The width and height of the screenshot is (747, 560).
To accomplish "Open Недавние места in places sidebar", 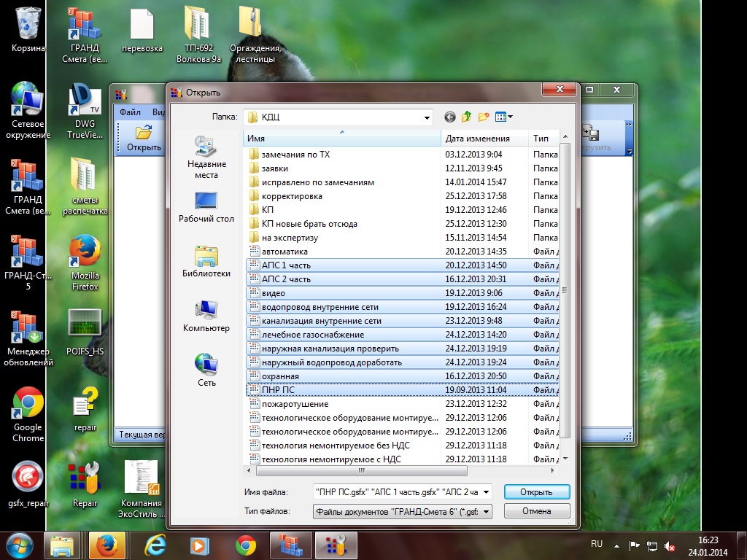I will pyautogui.click(x=206, y=157).
